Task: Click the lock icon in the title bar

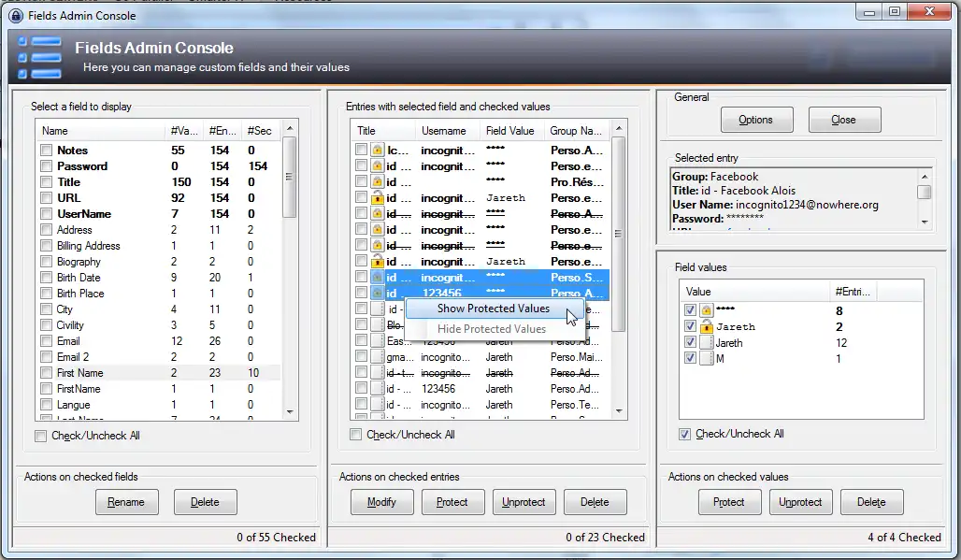Action: point(16,16)
